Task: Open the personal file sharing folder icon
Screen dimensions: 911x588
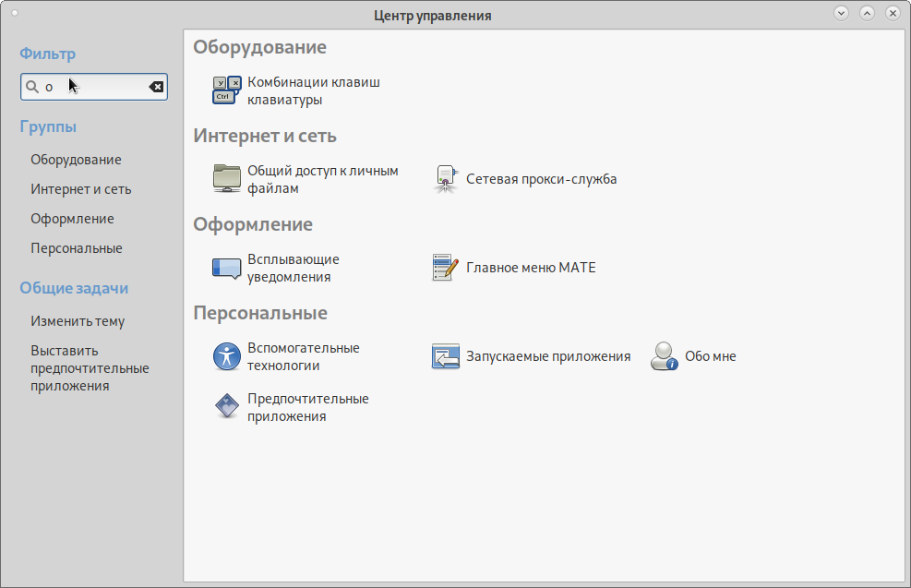Action: pyautogui.click(x=227, y=179)
